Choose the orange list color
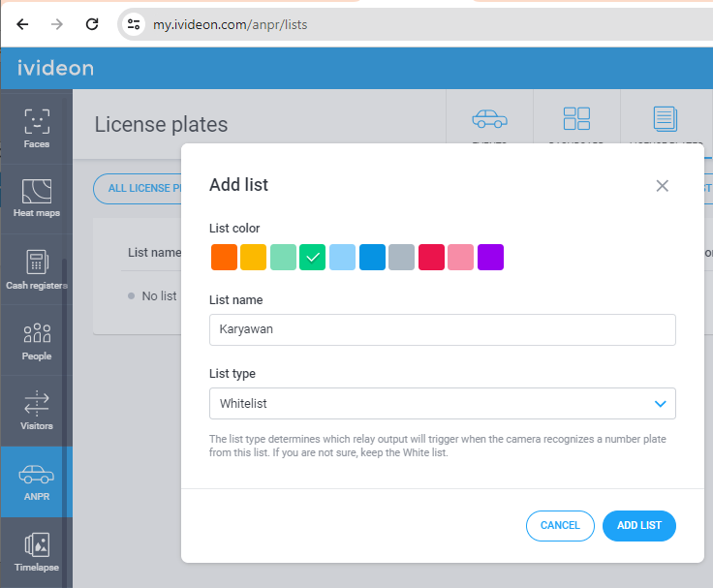 (x=224, y=257)
